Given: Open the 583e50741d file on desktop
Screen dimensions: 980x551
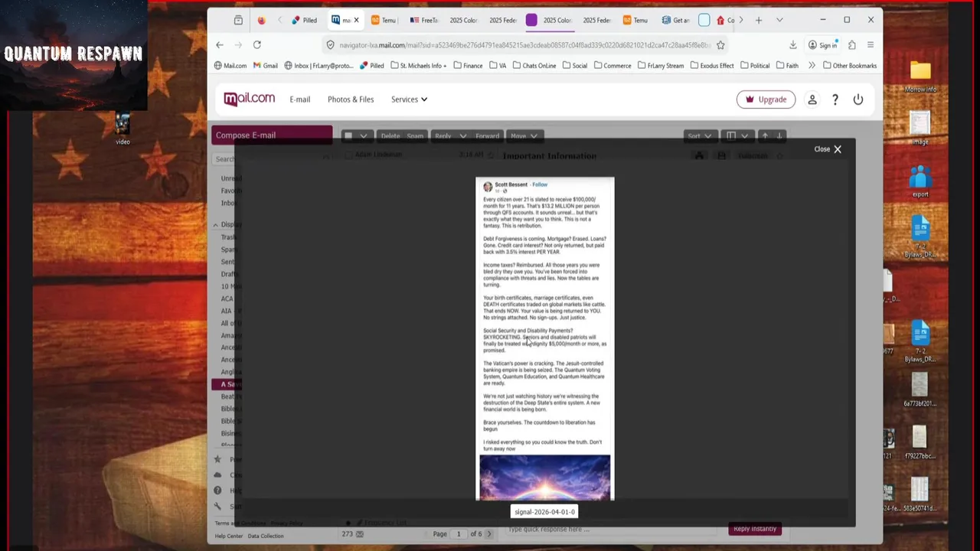Looking at the screenshot, I should tap(920, 494).
